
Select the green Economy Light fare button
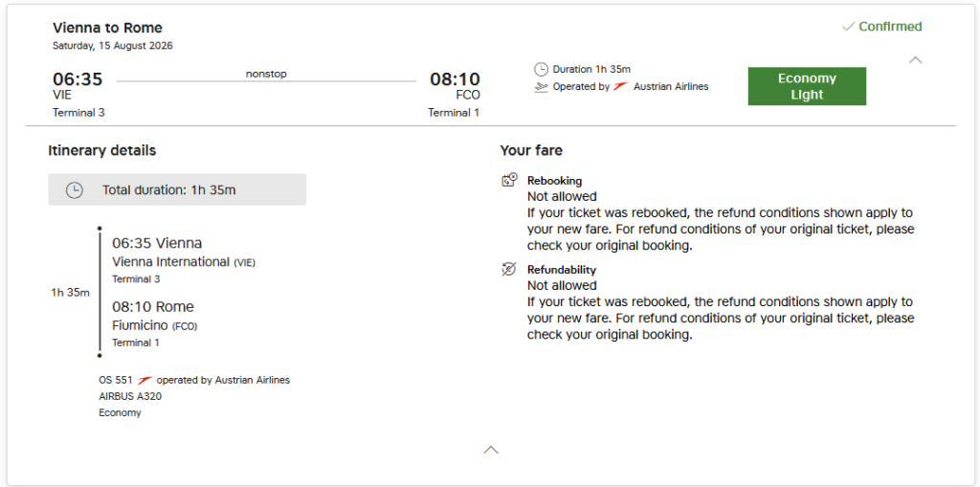pos(807,86)
